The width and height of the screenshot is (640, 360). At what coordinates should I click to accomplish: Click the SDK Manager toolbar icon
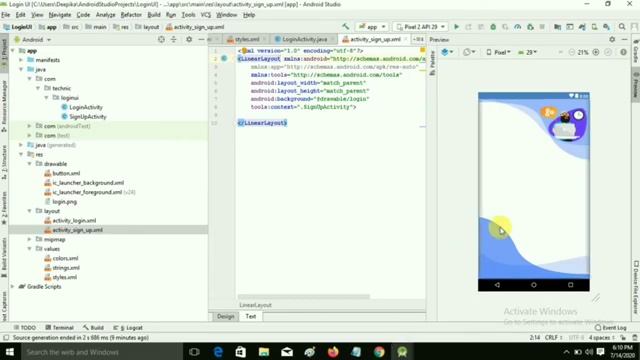click(x=607, y=27)
